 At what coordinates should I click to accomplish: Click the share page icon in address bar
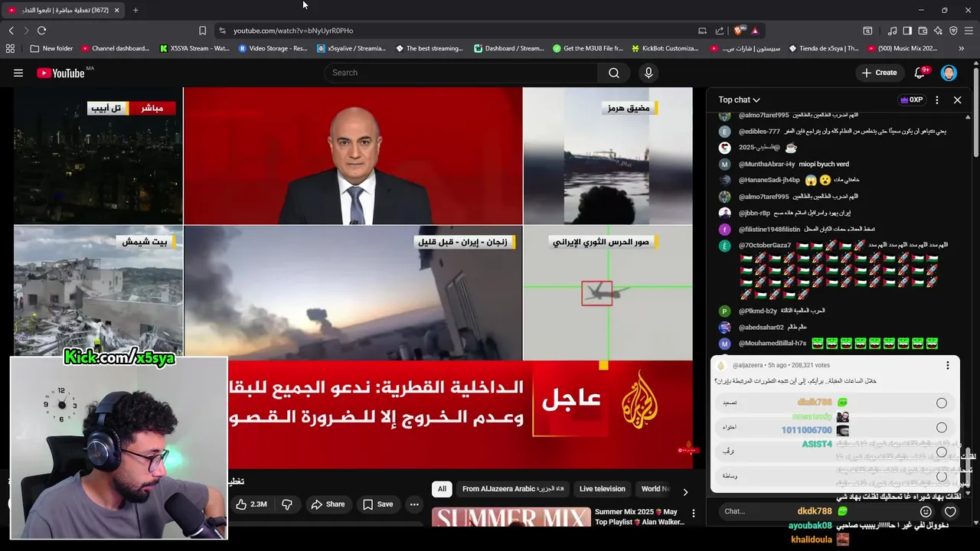tap(720, 31)
